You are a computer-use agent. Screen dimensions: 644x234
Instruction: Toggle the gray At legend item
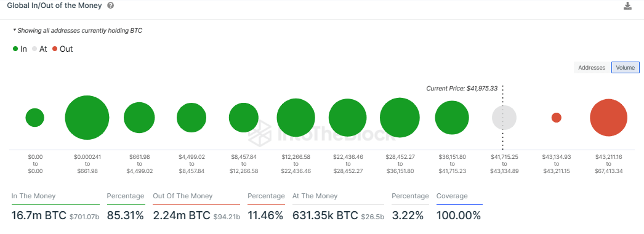(x=39, y=49)
